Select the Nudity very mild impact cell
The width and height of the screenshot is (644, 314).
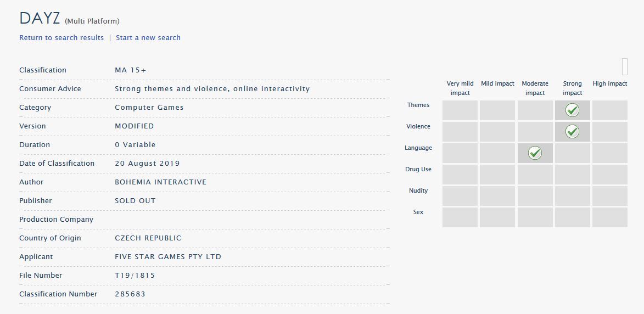460,196
